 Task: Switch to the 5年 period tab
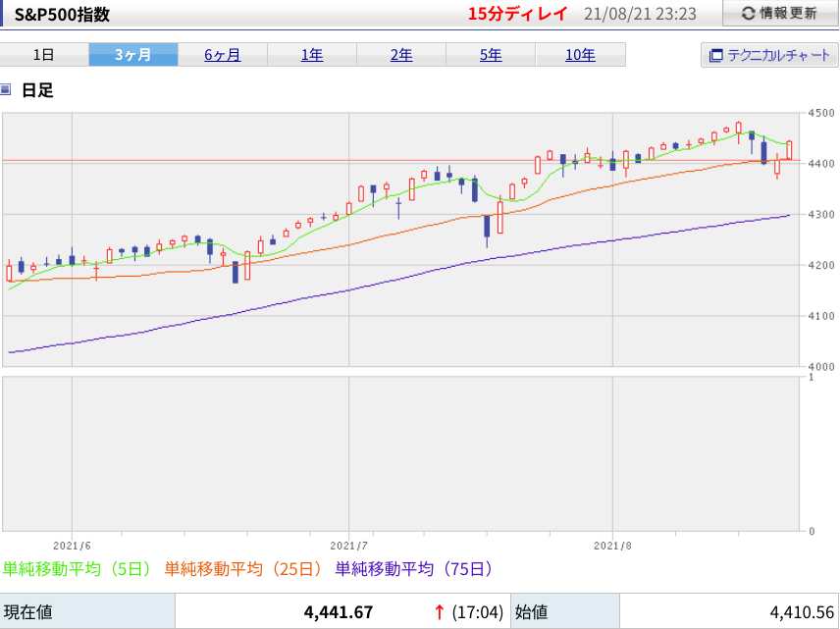point(491,55)
